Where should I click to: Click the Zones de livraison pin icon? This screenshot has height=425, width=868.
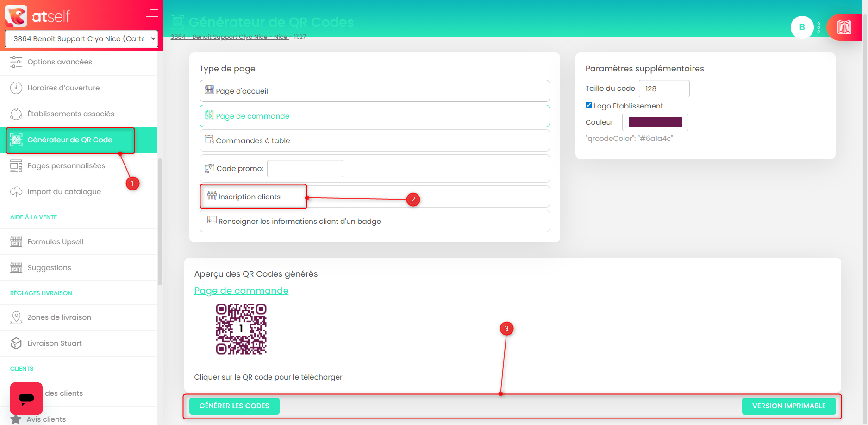[x=16, y=317]
